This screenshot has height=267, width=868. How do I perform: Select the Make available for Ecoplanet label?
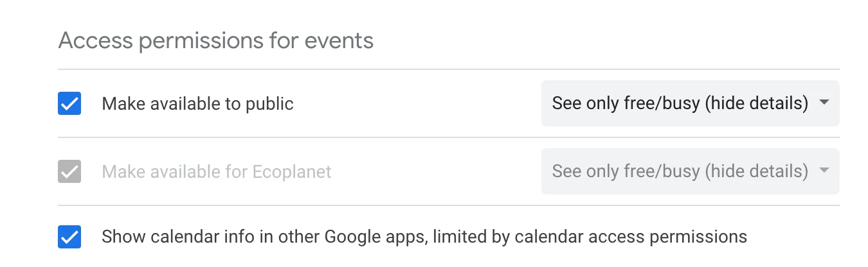pyautogui.click(x=217, y=171)
